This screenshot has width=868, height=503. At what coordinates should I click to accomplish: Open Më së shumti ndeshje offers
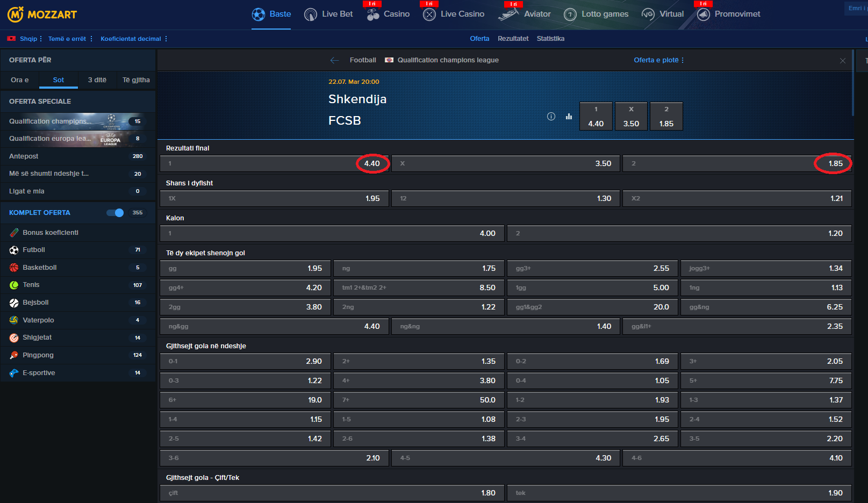pos(78,174)
